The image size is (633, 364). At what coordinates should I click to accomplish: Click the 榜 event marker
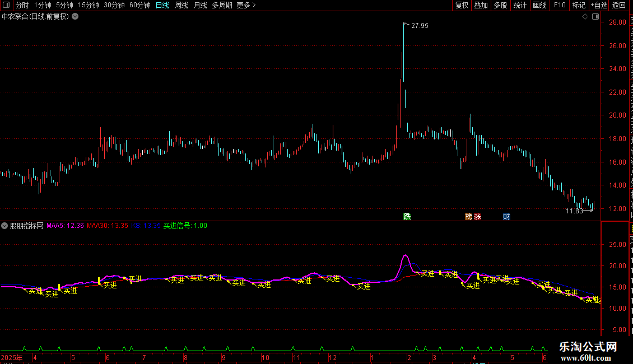(x=468, y=216)
